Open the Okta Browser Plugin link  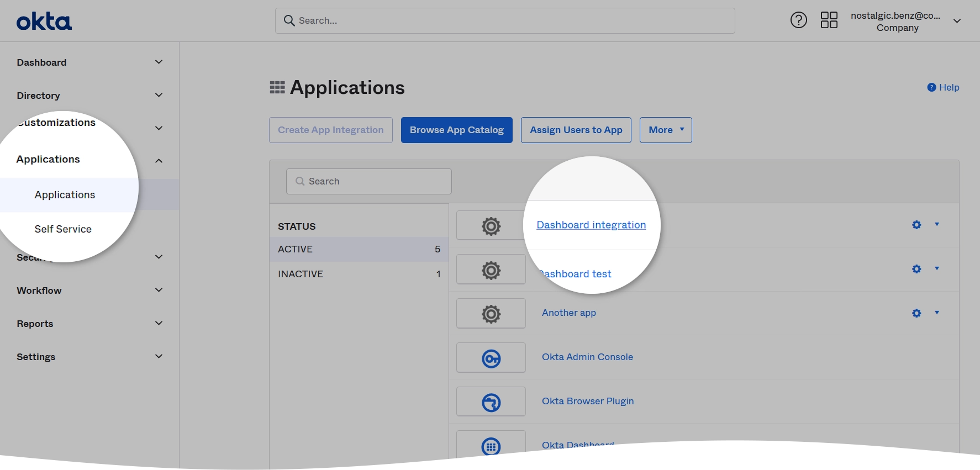[x=588, y=401]
